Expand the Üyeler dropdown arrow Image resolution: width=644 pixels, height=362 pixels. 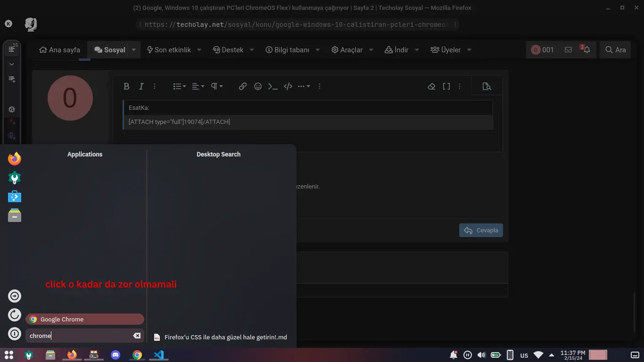pyautogui.click(x=469, y=49)
